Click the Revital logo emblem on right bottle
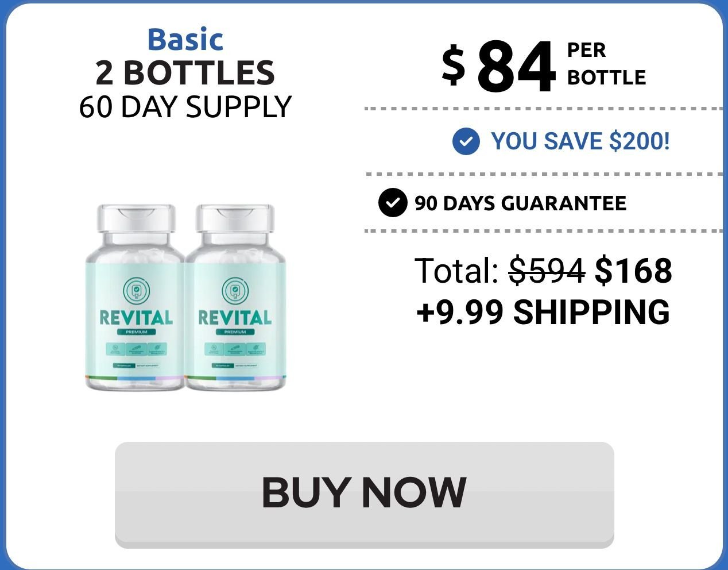728x570 pixels. pos(235,290)
